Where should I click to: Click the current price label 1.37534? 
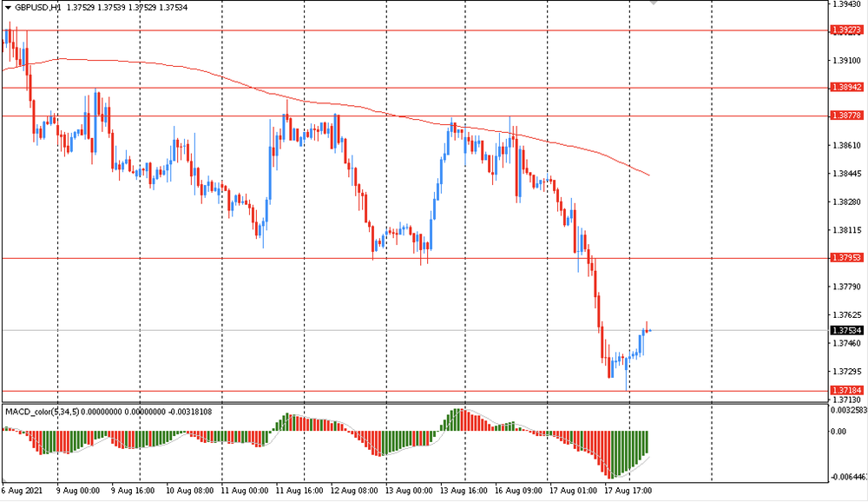[847, 331]
